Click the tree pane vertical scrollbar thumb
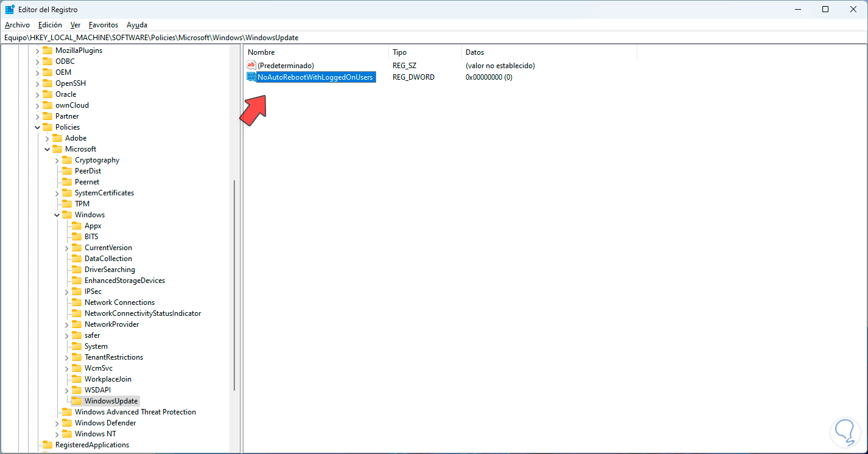 (234, 285)
